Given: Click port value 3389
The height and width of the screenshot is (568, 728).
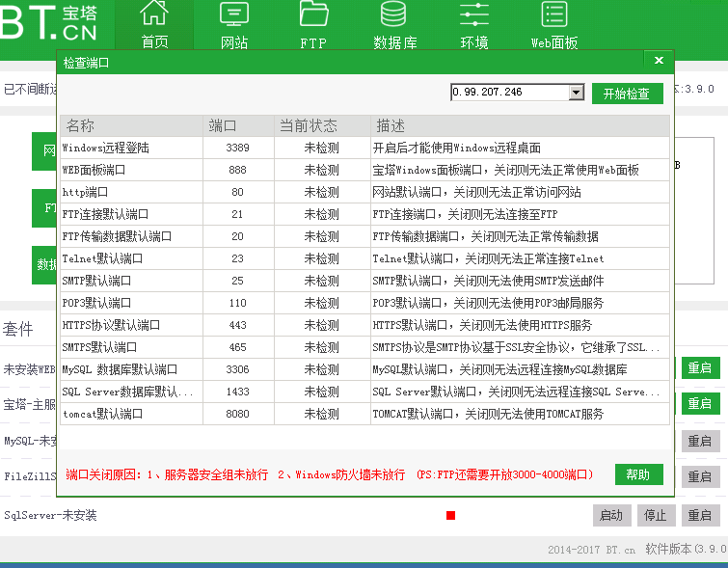Looking at the screenshot, I should click(x=238, y=148).
